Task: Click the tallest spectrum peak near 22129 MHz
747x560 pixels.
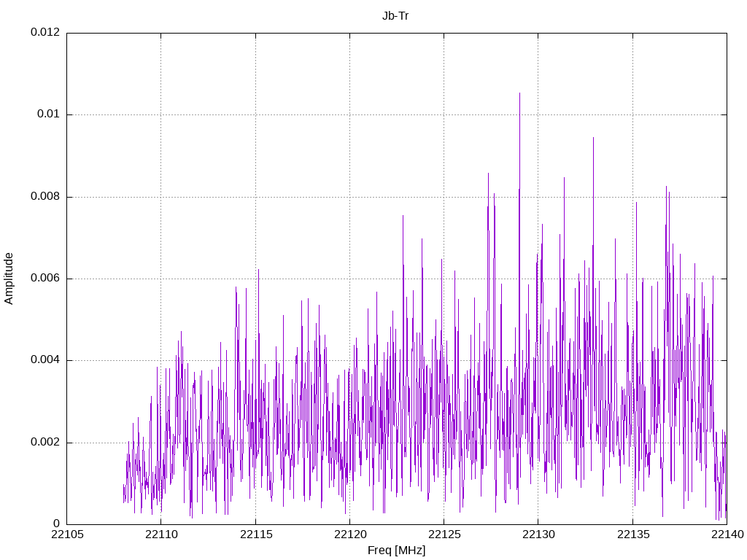Action: point(519,94)
